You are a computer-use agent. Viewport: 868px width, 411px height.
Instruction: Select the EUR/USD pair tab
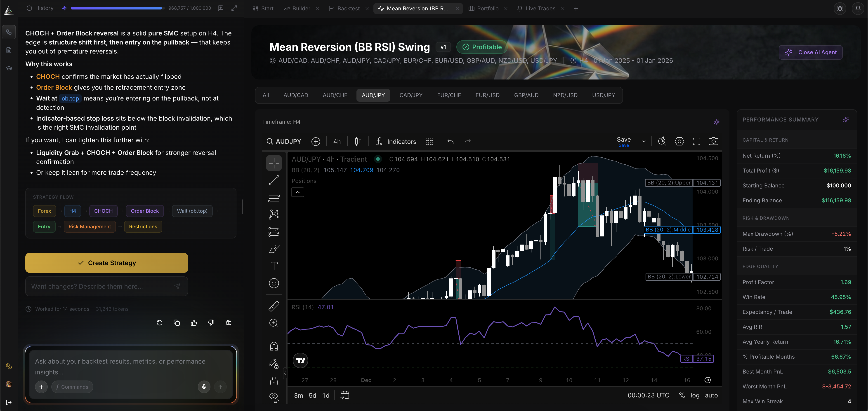click(x=487, y=95)
